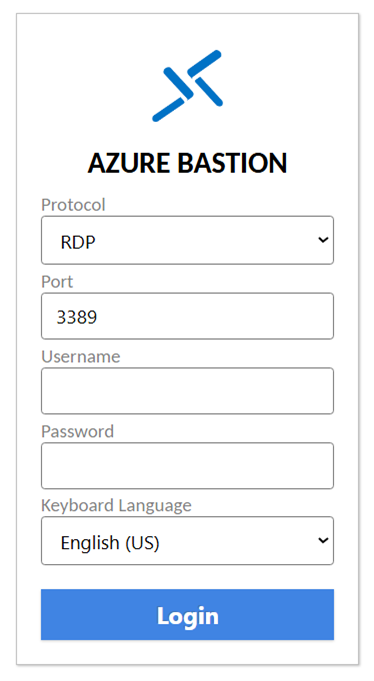Screen dimensions: 374x681
Task: Open the Protocol dropdown showing RDP
Action: [x=187, y=240]
